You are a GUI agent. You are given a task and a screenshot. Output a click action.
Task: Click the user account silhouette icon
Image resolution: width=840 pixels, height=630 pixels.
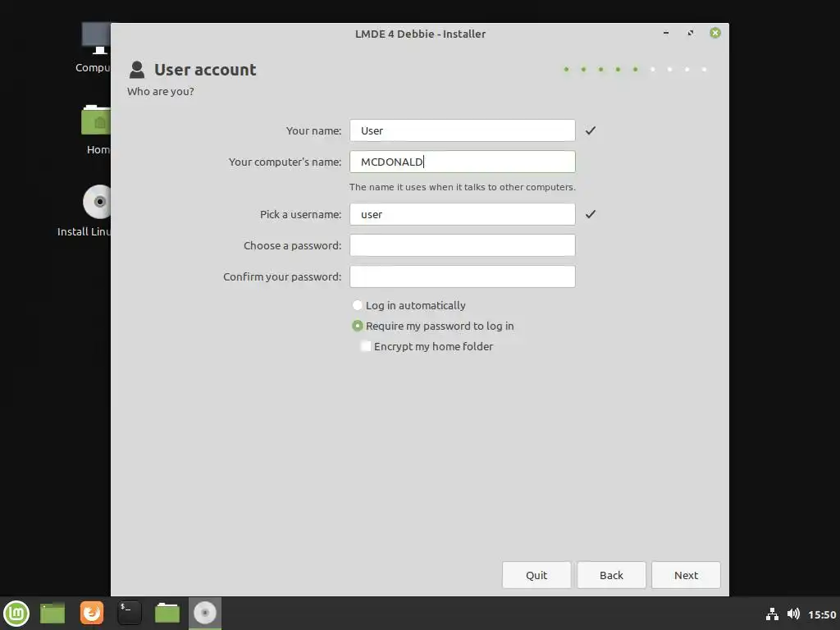(x=137, y=70)
